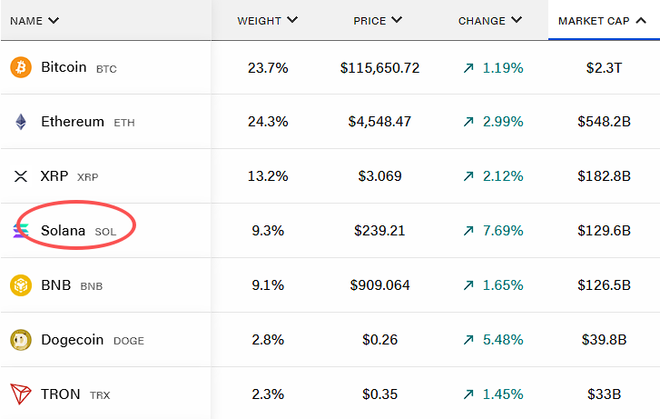Click the Bitcoin orange coin icon
660x419 pixels.
point(20,68)
